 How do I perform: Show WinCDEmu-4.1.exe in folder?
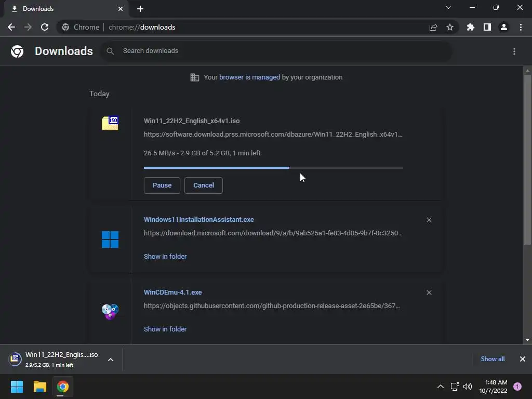pos(165,329)
